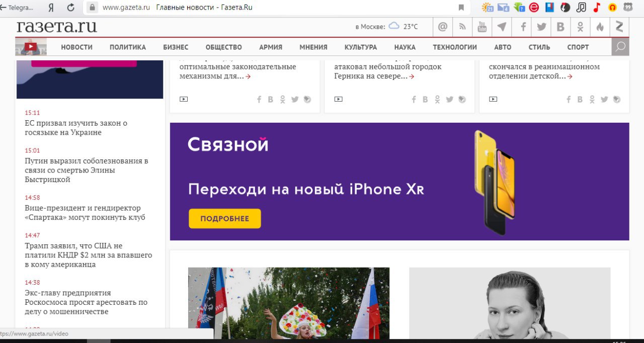This screenshot has width=644, height=343.
Task: Click the iPhone Xr image in Связной banner
Action: pyautogui.click(x=494, y=183)
